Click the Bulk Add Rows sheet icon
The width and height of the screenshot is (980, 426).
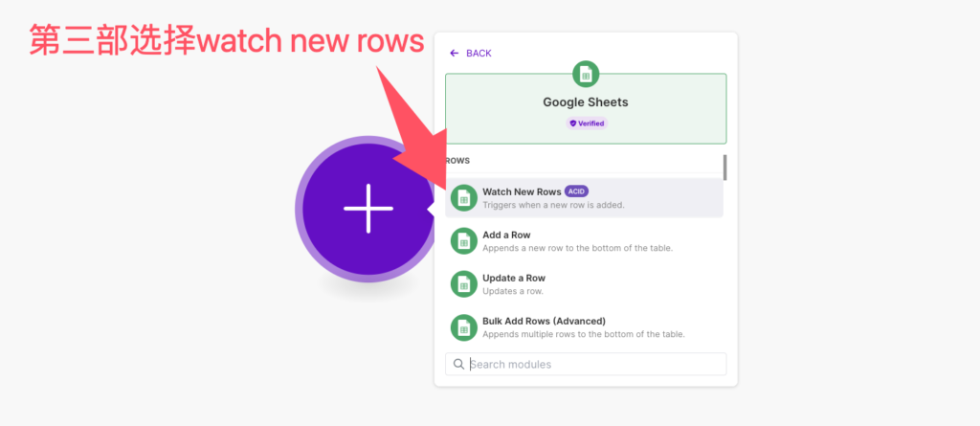[464, 326]
